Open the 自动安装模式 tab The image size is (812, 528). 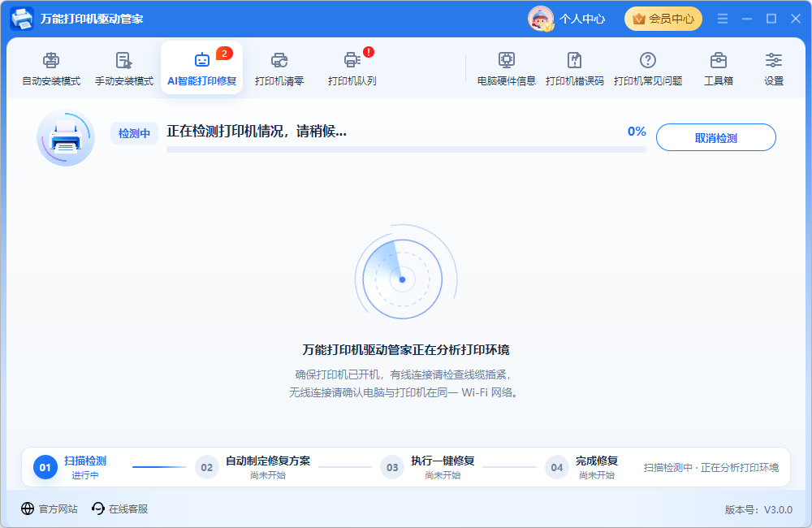tap(50, 68)
